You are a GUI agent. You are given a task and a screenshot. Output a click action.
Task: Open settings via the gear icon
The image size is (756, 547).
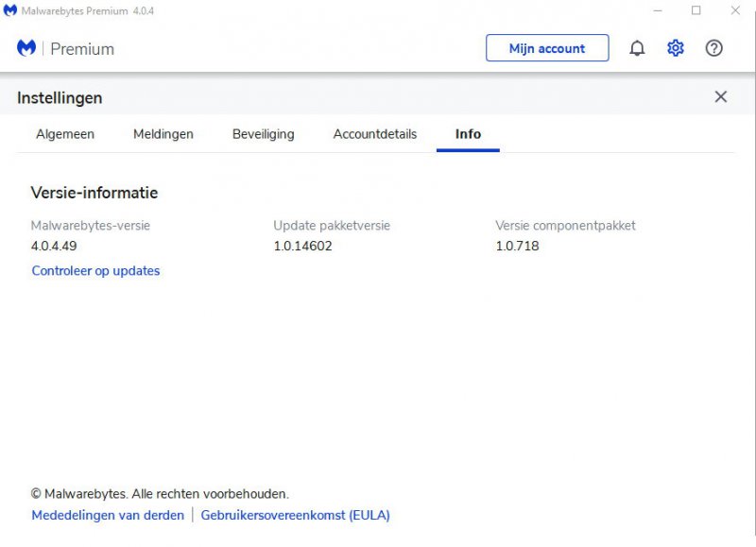tap(676, 48)
